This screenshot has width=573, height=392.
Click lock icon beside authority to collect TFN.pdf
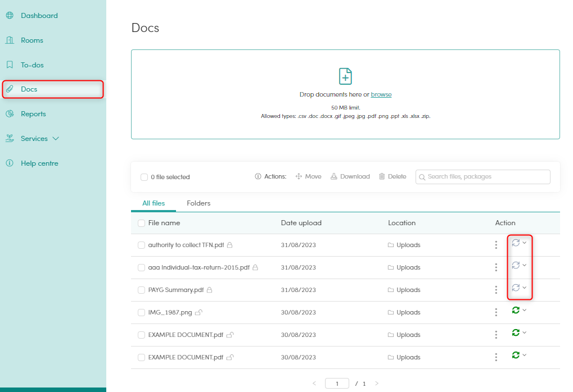point(230,245)
